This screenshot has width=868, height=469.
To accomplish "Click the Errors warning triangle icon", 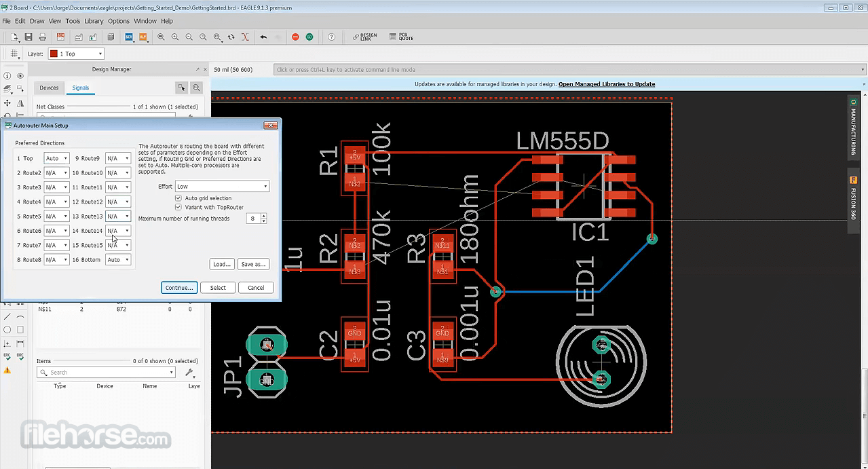I will [x=7, y=371].
